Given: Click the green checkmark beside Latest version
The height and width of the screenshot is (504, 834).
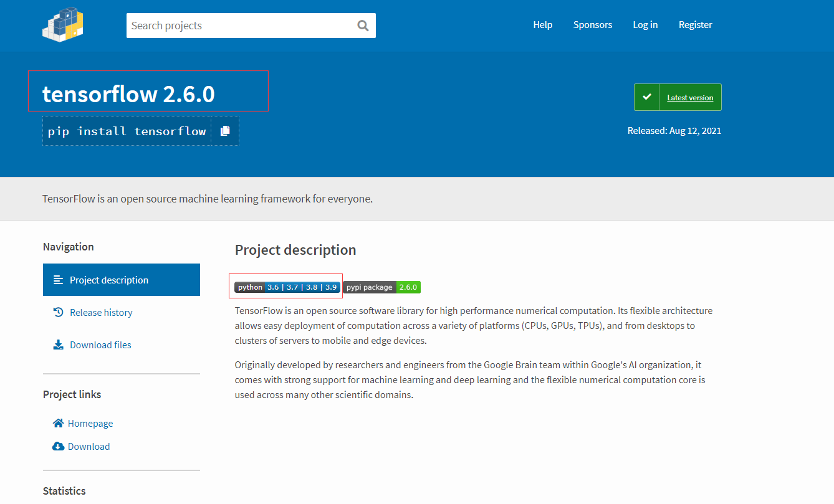Looking at the screenshot, I should (x=647, y=97).
